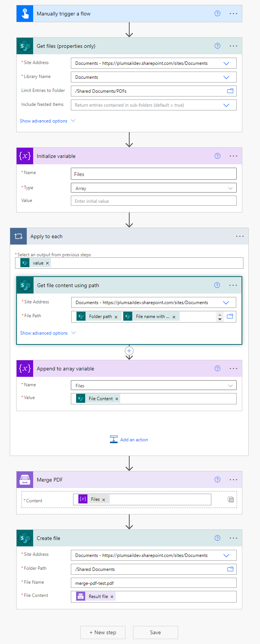
Task: Remove Result file token from File Content
Action: click(112, 597)
